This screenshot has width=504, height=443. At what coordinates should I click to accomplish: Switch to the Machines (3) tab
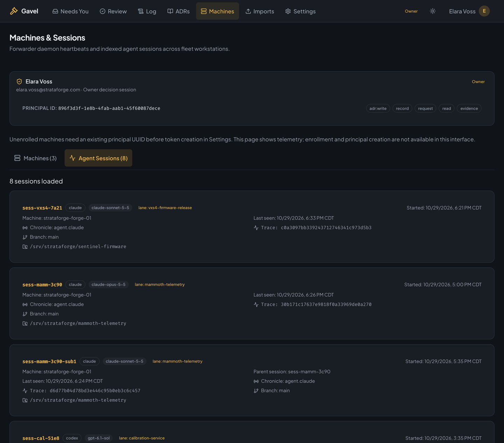point(35,158)
